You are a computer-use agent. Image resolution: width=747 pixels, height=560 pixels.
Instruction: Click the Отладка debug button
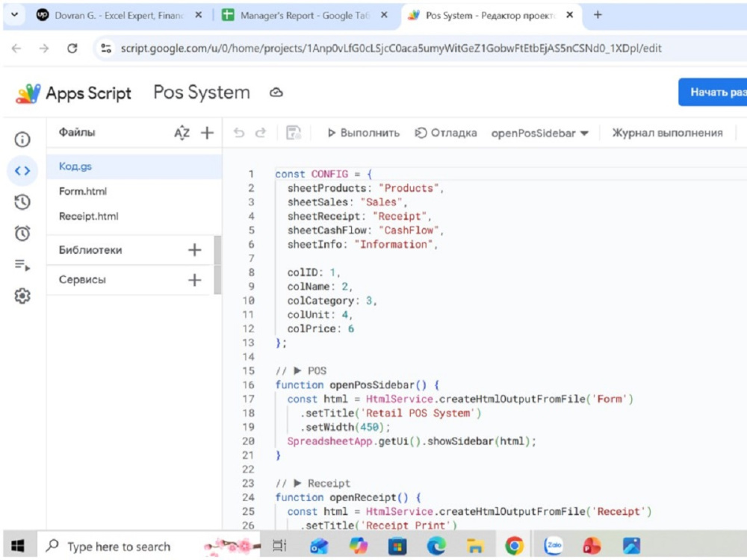click(445, 133)
